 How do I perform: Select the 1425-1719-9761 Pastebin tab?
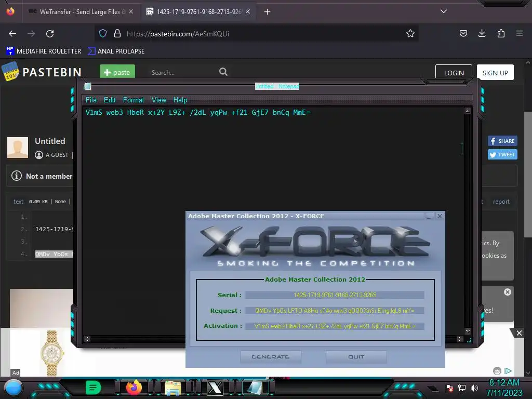pyautogui.click(x=198, y=11)
